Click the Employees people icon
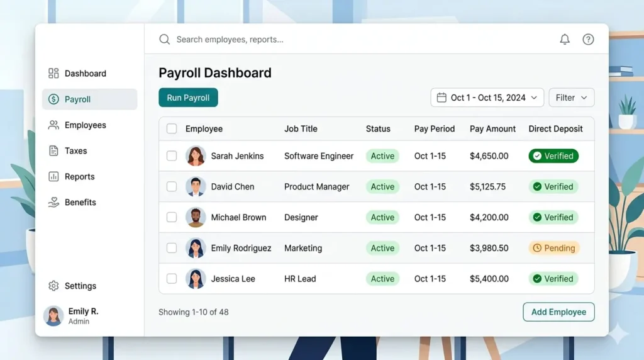Viewport: 644px width, 360px height. [53, 125]
